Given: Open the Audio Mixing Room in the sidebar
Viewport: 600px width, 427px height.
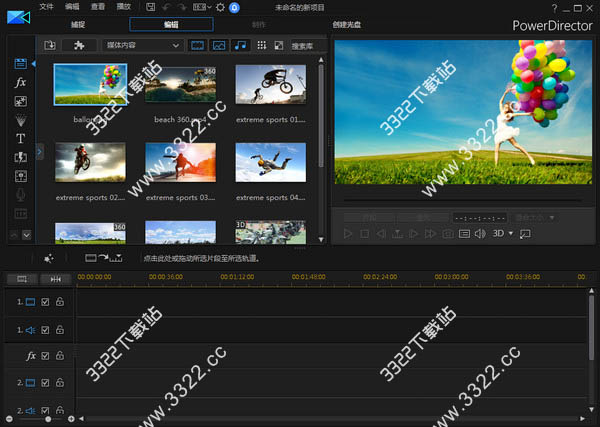Looking at the screenshot, I should (20, 176).
